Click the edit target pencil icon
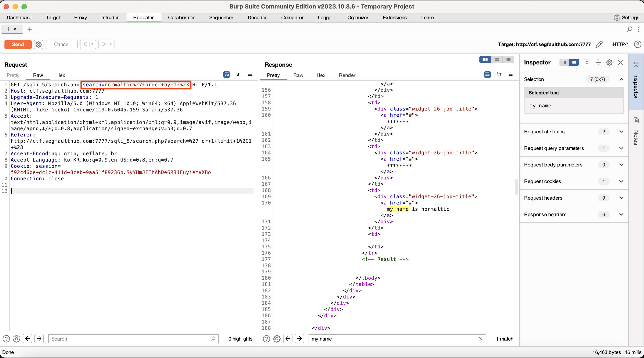 pos(599,44)
